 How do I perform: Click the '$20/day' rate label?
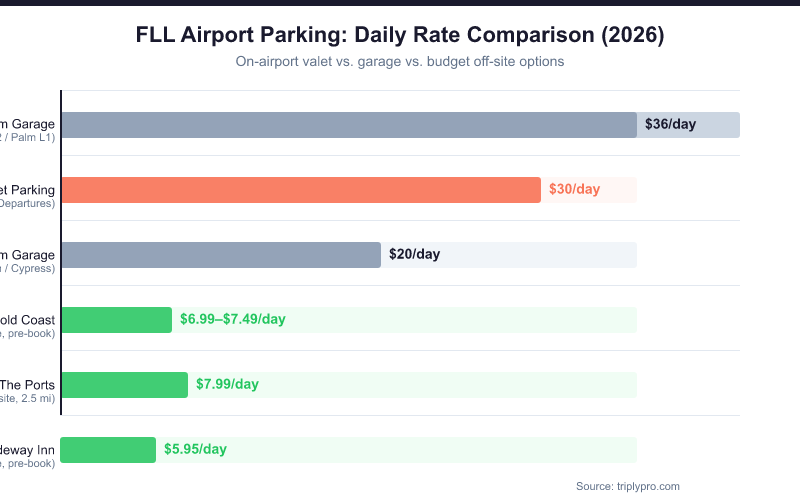(x=414, y=255)
